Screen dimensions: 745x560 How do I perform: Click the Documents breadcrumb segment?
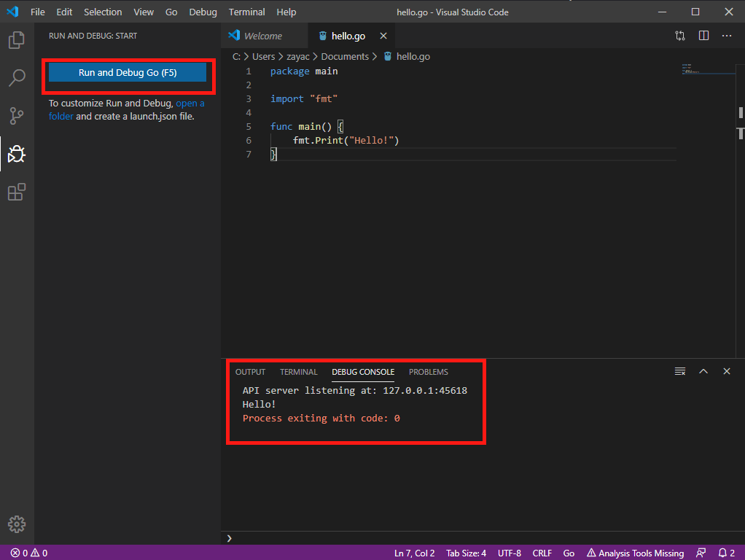click(345, 57)
